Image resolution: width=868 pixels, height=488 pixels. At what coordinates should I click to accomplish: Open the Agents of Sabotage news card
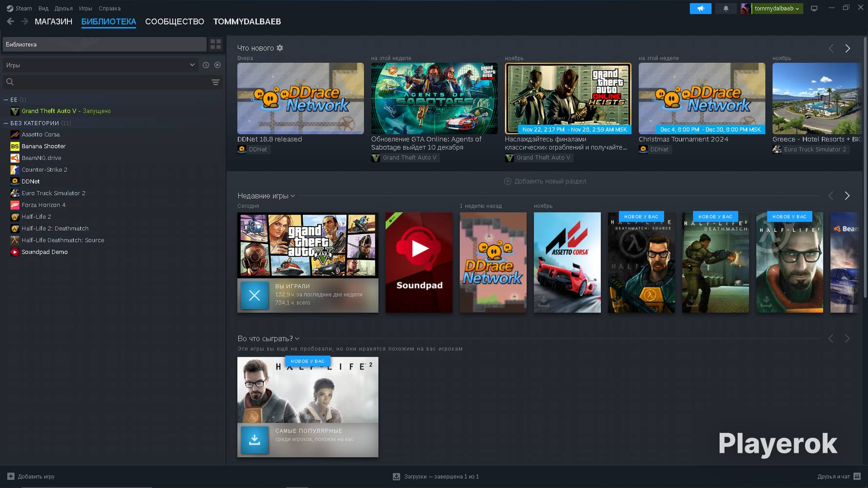434,99
